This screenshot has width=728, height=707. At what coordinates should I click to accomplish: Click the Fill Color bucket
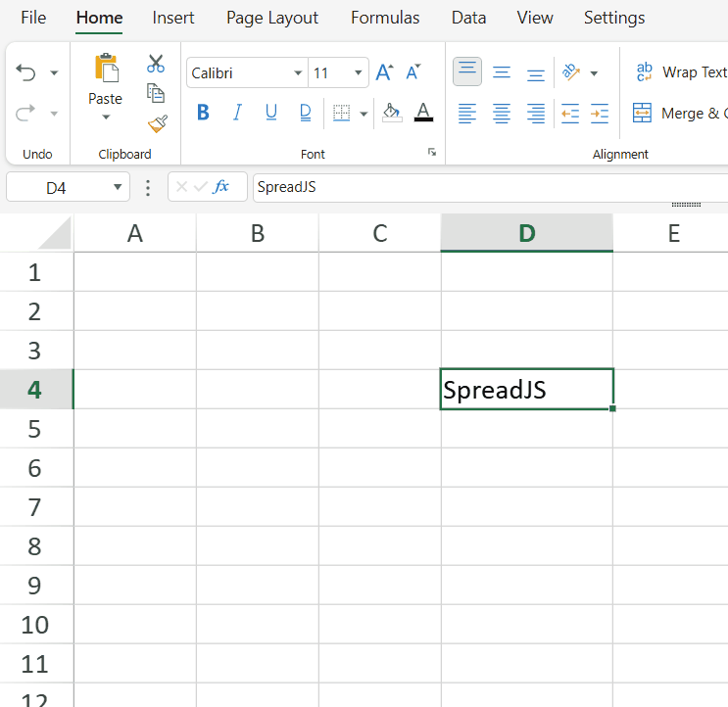click(x=392, y=113)
